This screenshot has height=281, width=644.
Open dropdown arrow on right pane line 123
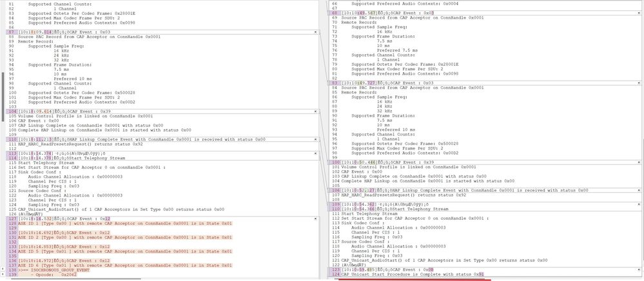pos(639,269)
